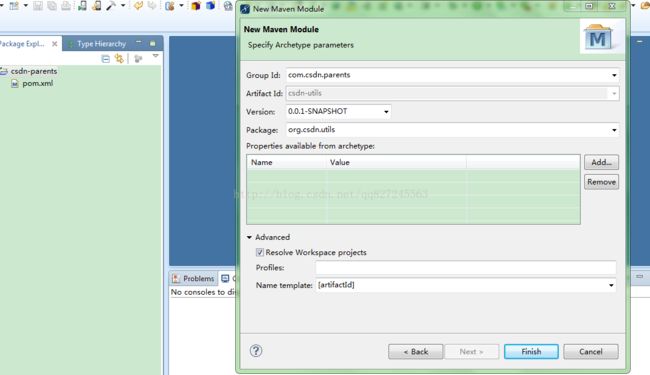This screenshot has width=650, height=375.
Task: Close the New Maven Module dialog
Action: click(x=612, y=6)
